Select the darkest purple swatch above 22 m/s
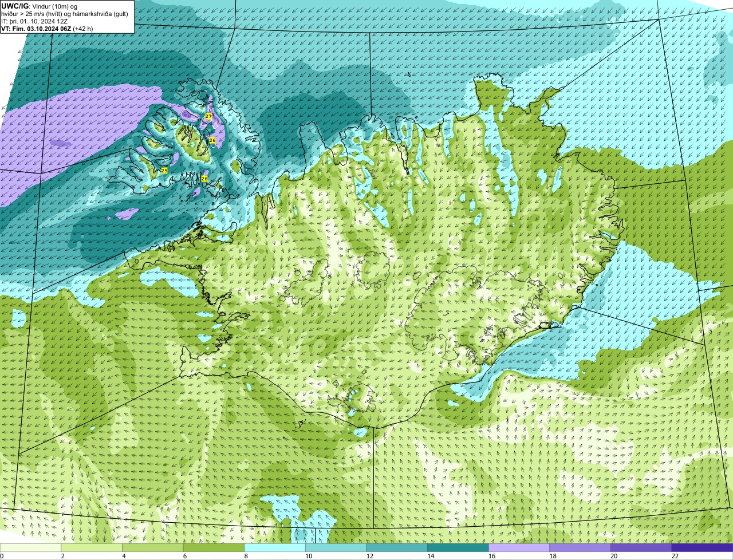Image resolution: width=733 pixels, height=560 pixels. pyautogui.click(x=702, y=547)
